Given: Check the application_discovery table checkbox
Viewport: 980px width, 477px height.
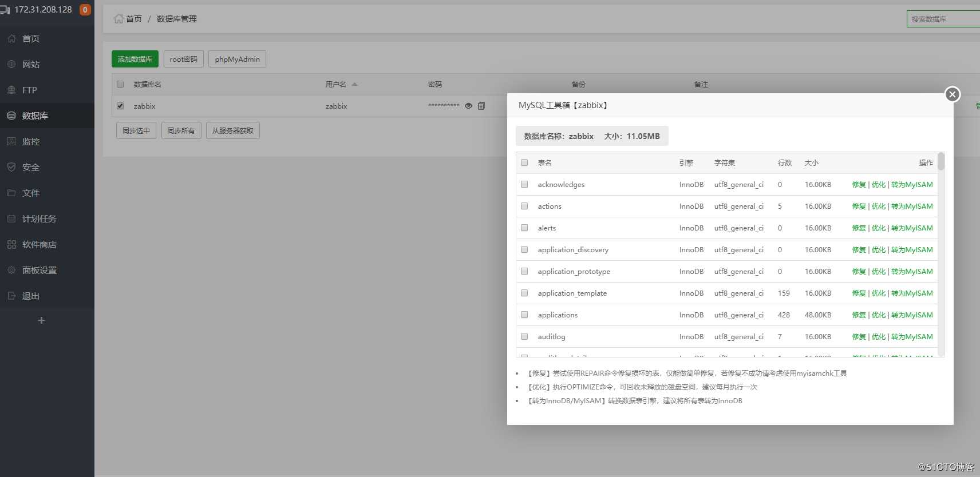Looking at the screenshot, I should pyautogui.click(x=524, y=249).
